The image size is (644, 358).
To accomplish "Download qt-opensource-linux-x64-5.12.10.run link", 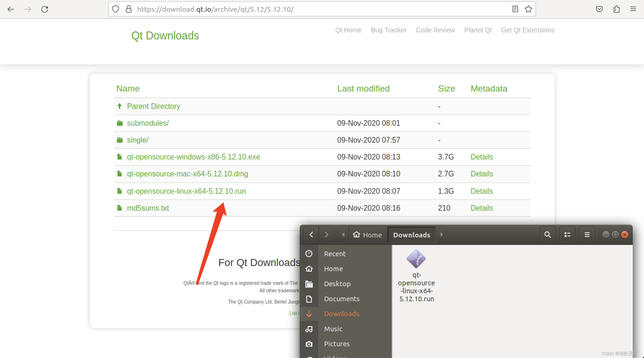I will pos(186,191).
